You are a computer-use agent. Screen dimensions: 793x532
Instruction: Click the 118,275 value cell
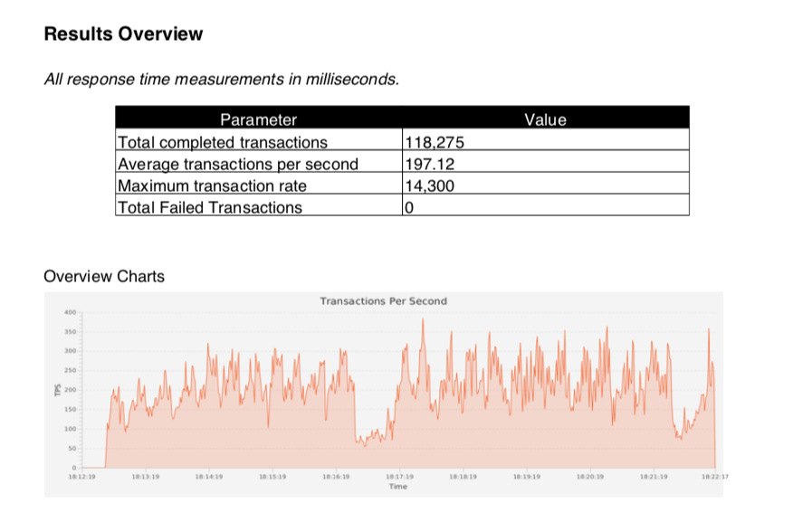435,142
